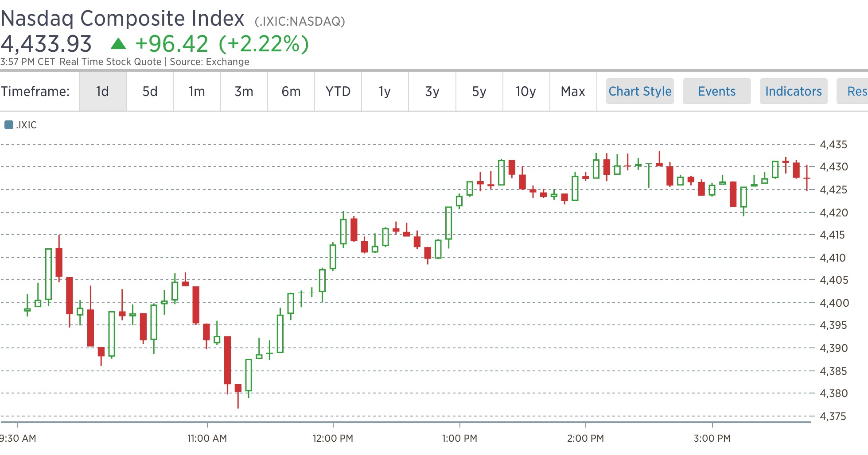Click the 4,400 y-axis label
Viewport: 868px width, 455px height.
pyautogui.click(x=834, y=303)
